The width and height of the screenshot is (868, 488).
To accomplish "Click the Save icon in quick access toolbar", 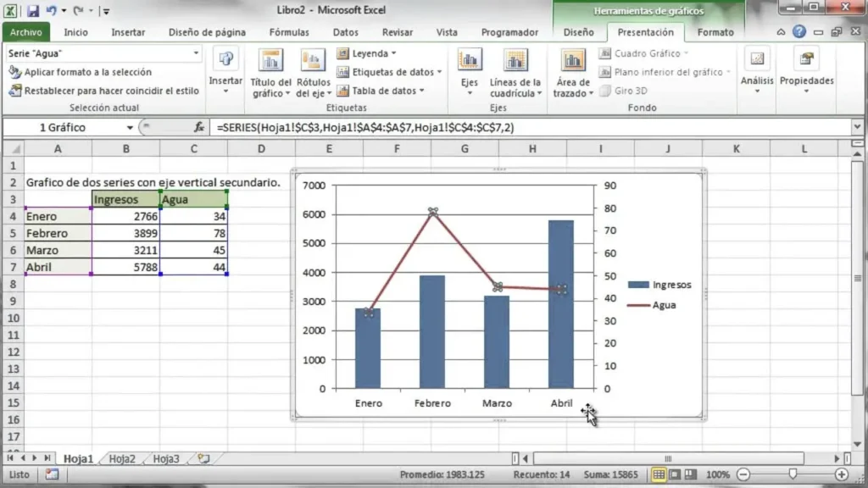I will click(x=33, y=12).
